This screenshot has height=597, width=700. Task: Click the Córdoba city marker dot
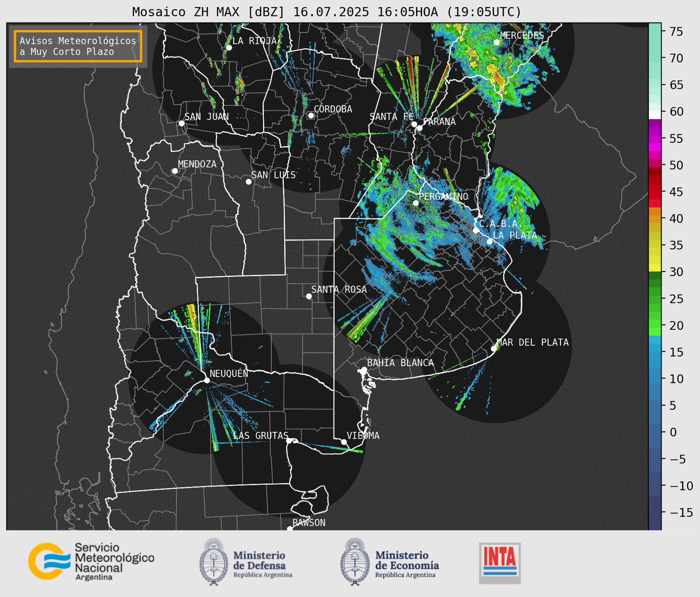(x=311, y=115)
